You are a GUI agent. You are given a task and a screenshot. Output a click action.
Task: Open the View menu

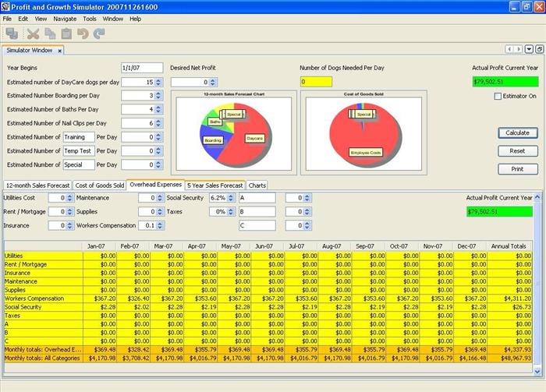click(41, 19)
